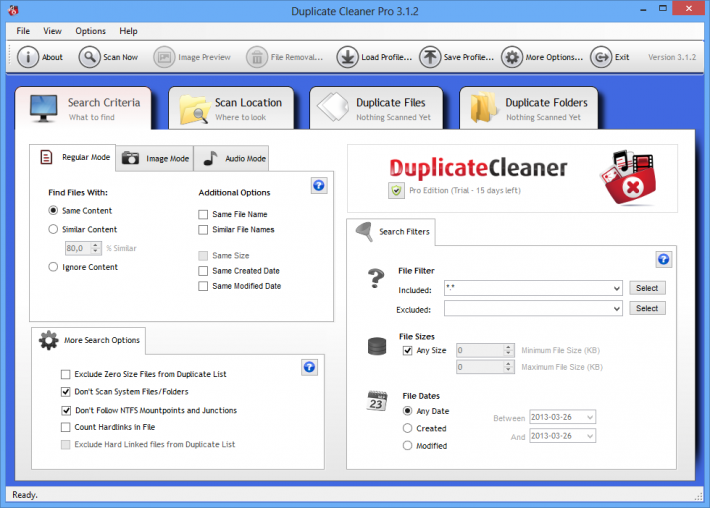This screenshot has height=508, width=710.
Task: Click the Version 3.1.2 label
Action: (x=672, y=57)
